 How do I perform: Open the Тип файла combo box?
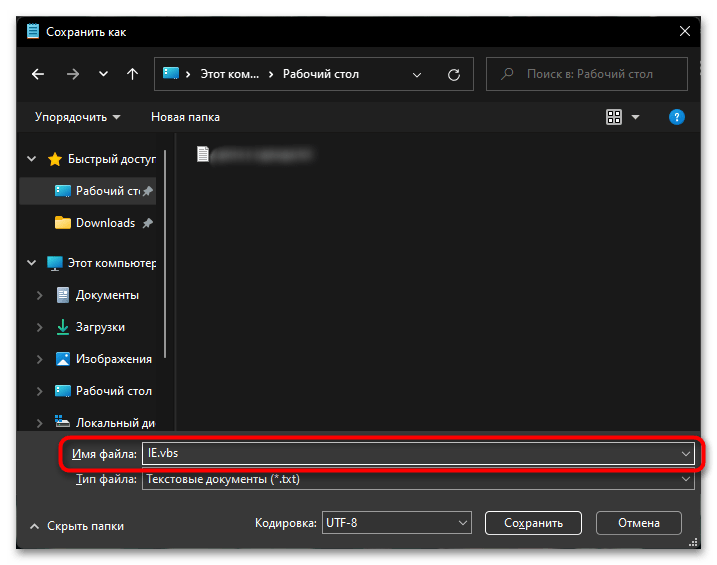pos(418,480)
